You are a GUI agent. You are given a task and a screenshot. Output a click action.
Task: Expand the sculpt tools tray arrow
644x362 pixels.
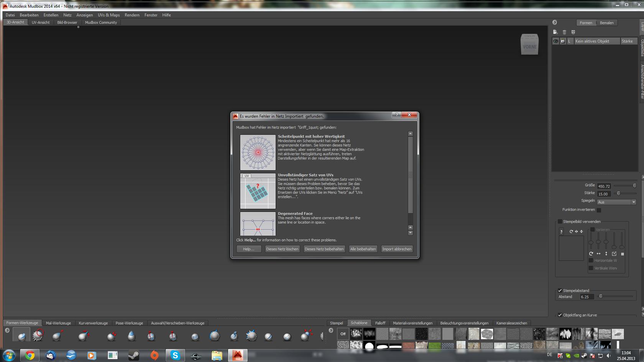pos(7,330)
